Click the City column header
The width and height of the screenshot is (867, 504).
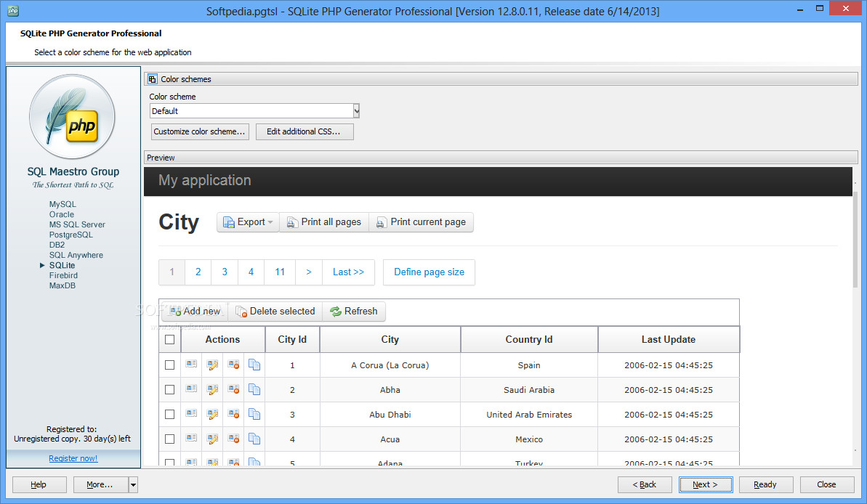390,339
